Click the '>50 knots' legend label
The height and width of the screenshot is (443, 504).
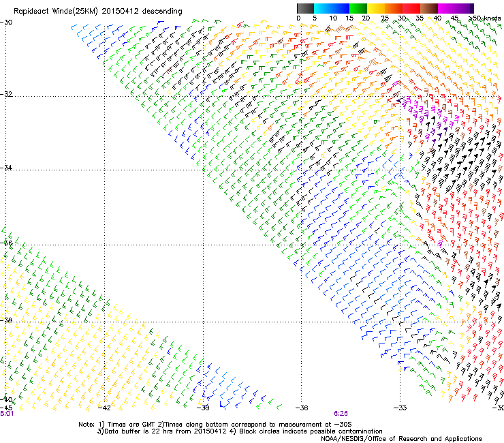(484, 18)
